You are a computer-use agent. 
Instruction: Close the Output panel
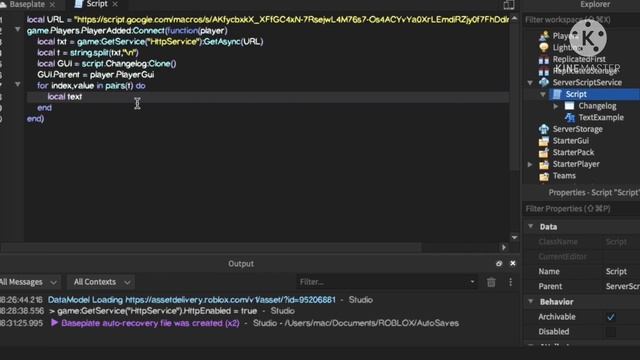click(513, 264)
